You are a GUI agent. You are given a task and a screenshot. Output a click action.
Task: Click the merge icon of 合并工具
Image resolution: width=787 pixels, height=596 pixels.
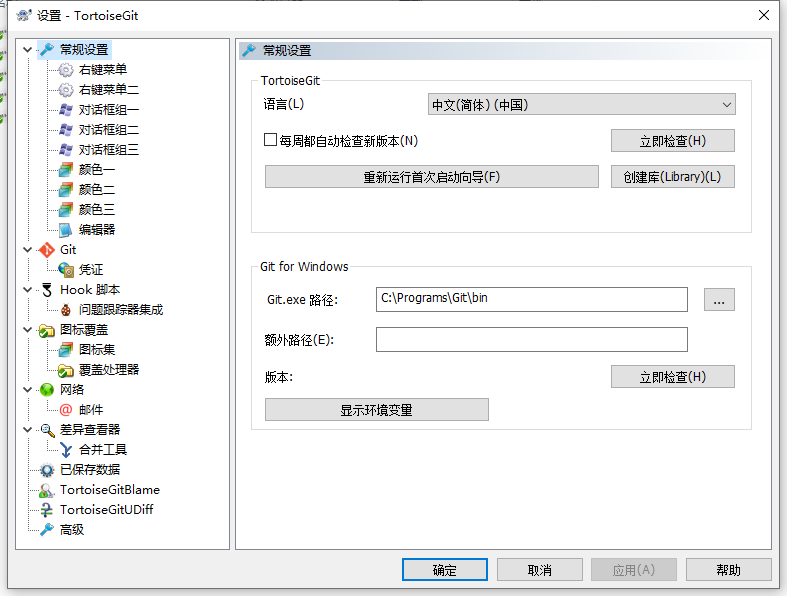click(66, 449)
